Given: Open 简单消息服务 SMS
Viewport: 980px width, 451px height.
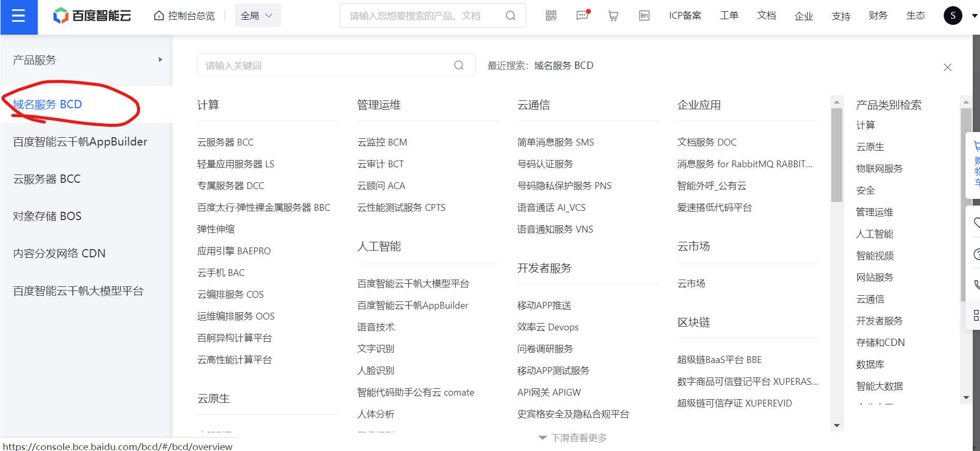Looking at the screenshot, I should pyautogui.click(x=556, y=142).
